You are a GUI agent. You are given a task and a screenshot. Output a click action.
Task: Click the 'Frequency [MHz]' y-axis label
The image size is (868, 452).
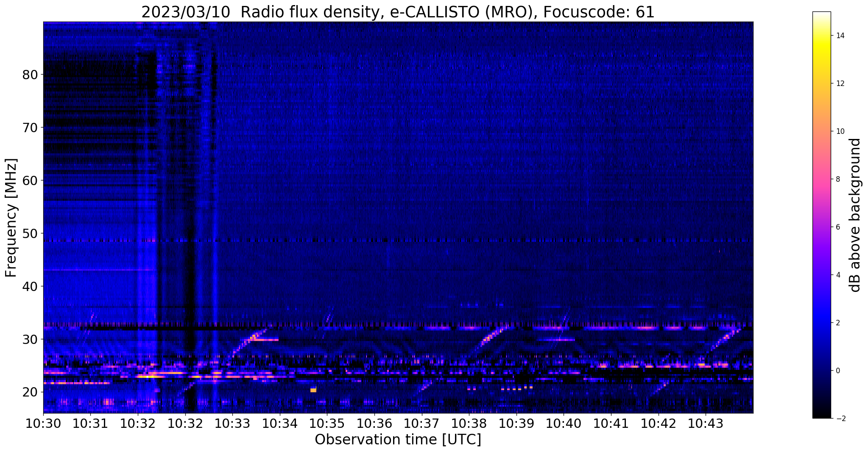11,218
